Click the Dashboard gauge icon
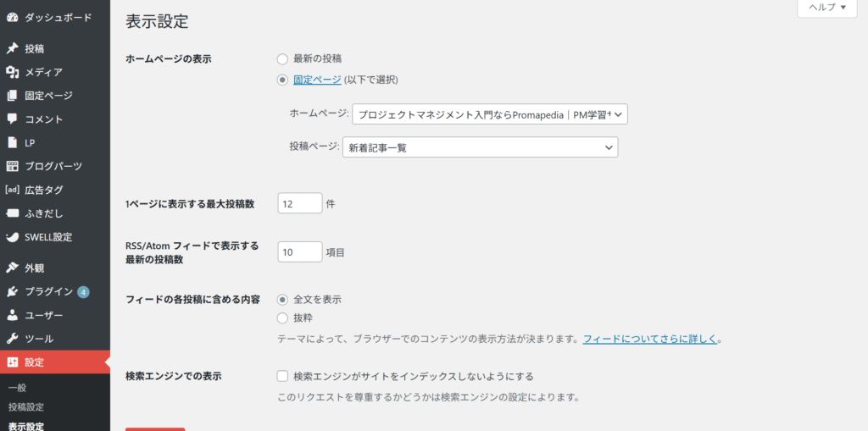Viewport: 868px width, 431px height. pos(12,18)
